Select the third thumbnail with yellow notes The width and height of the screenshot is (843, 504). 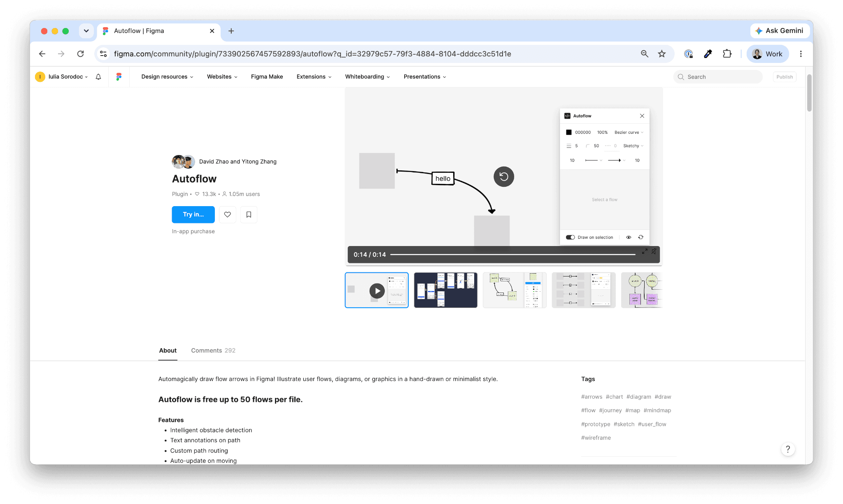pyautogui.click(x=515, y=290)
